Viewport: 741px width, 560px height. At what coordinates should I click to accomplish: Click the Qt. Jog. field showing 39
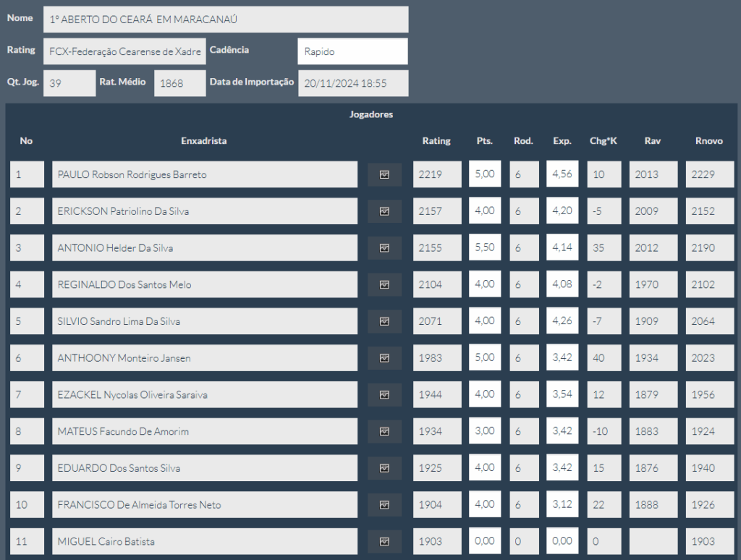(x=69, y=83)
